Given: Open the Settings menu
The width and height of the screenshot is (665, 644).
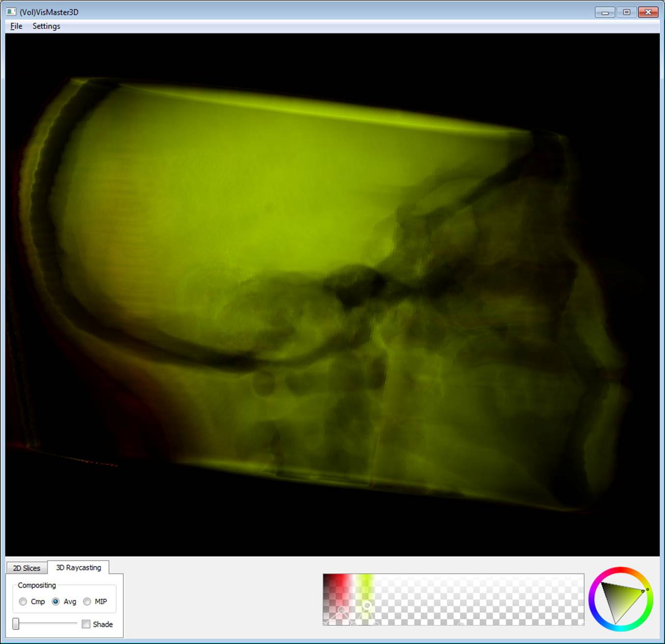Looking at the screenshot, I should tap(46, 26).
